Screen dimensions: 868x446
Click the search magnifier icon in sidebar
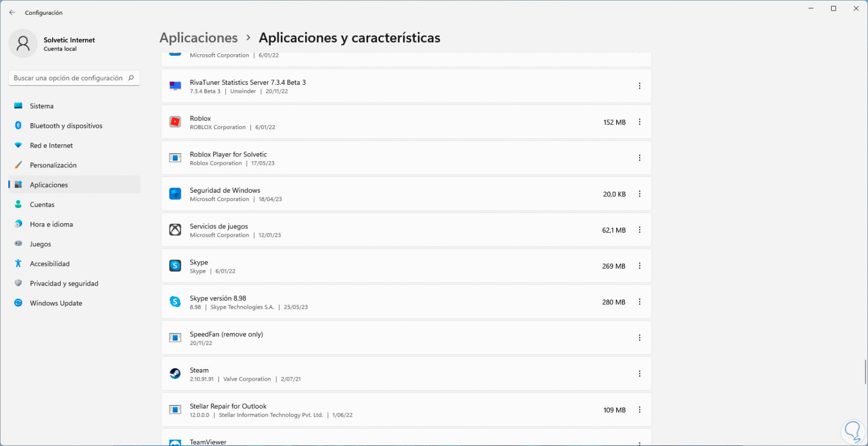pos(131,78)
